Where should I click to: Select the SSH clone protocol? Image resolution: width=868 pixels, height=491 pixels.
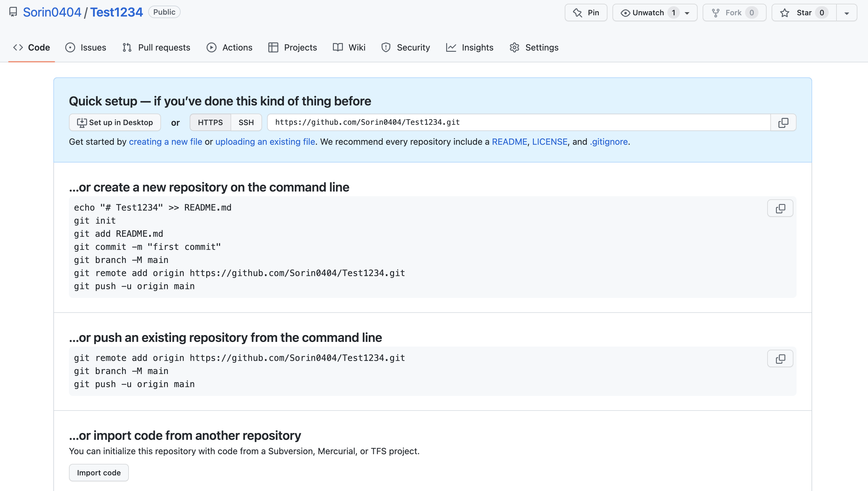coord(246,122)
